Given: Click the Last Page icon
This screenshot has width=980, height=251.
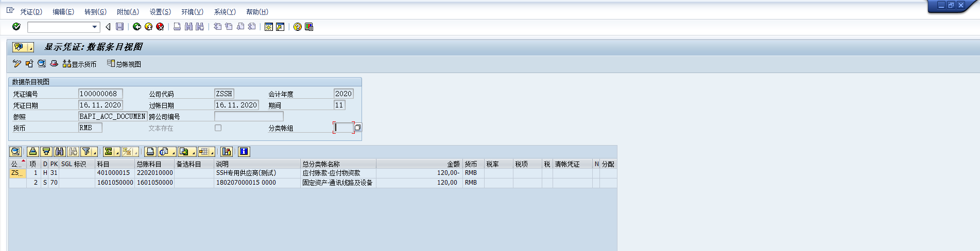Looking at the screenshot, I should coord(251,27).
